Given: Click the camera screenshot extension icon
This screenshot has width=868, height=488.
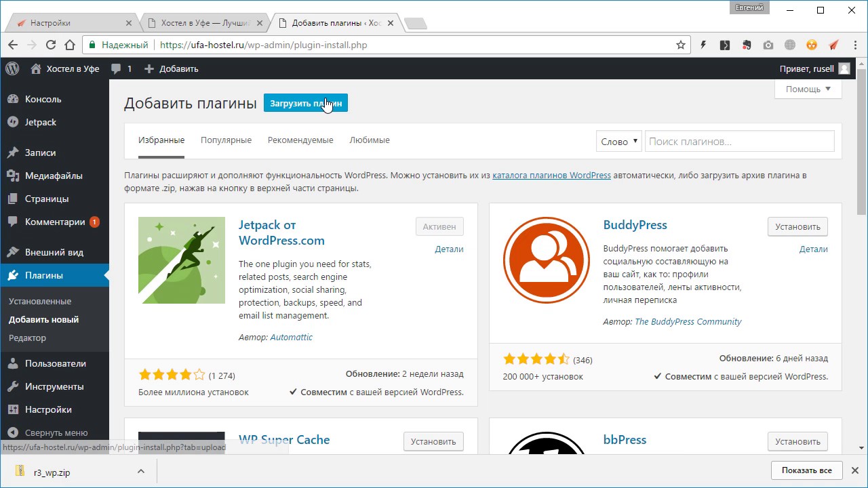Looking at the screenshot, I should point(768,45).
